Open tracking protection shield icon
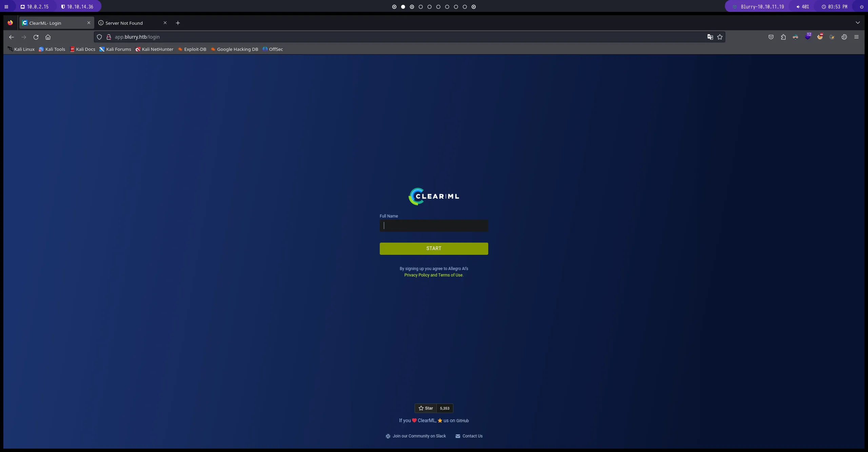 [x=99, y=37]
